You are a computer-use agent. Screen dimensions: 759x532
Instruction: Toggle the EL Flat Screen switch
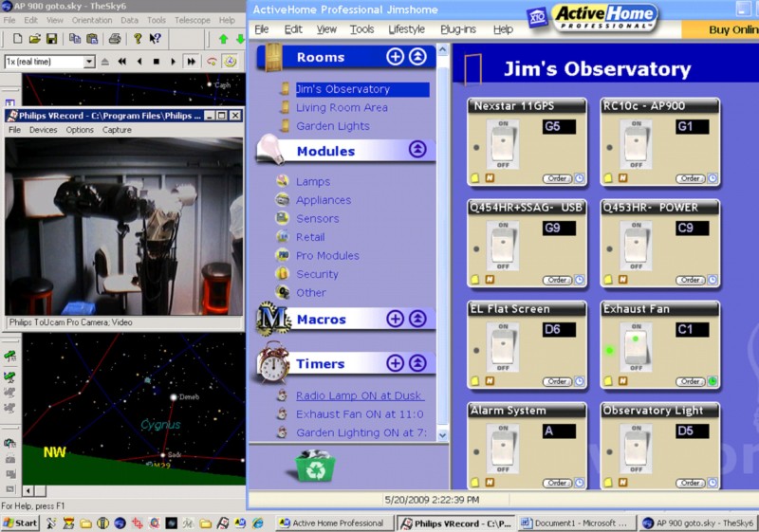[x=503, y=348]
